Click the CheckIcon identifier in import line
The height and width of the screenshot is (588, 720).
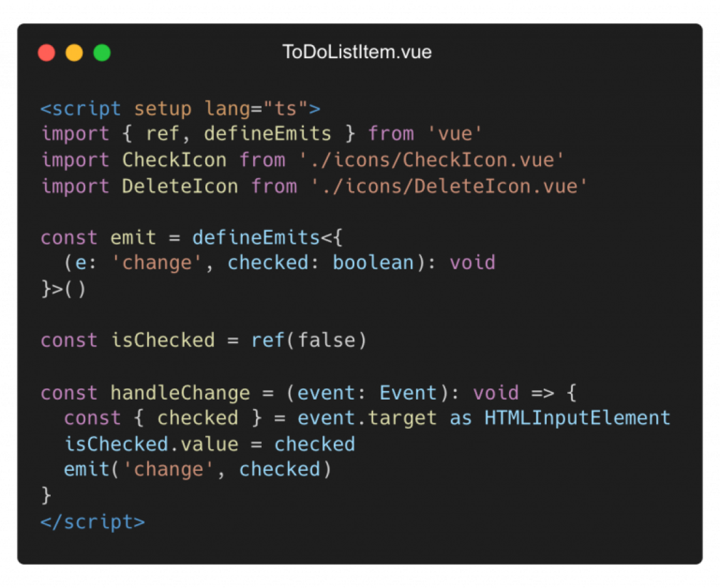coord(175,160)
